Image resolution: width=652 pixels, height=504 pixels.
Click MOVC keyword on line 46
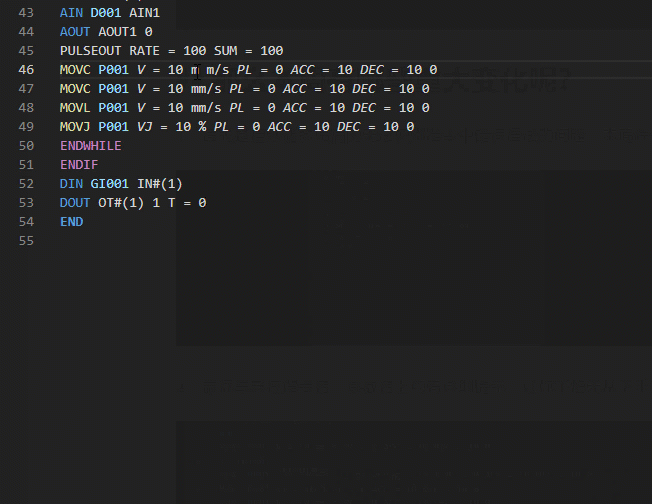tap(75, 70)
